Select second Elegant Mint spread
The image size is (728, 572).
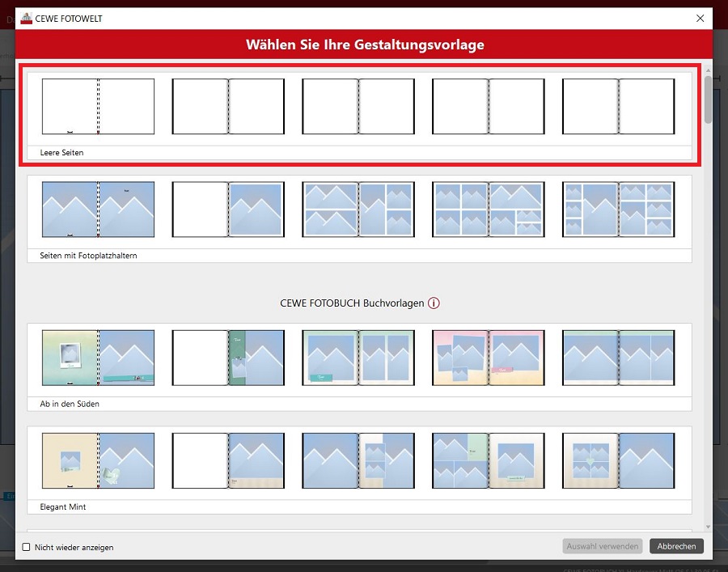point(228,460)
